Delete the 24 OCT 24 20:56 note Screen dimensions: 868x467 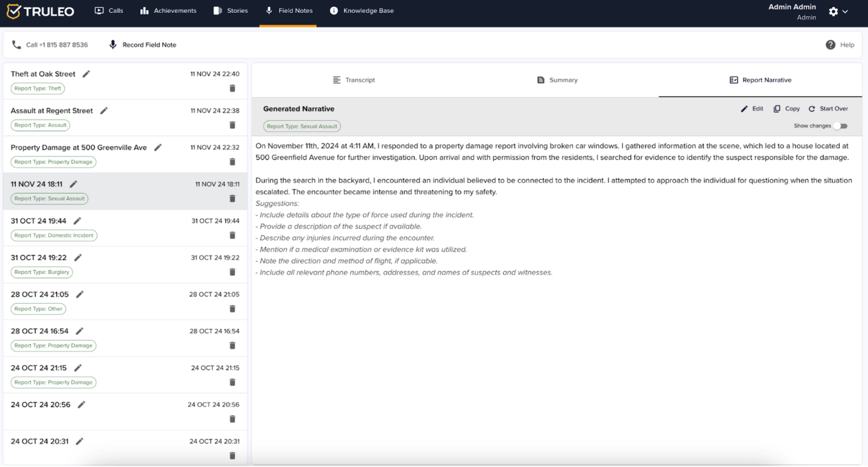tap(232, 419)
